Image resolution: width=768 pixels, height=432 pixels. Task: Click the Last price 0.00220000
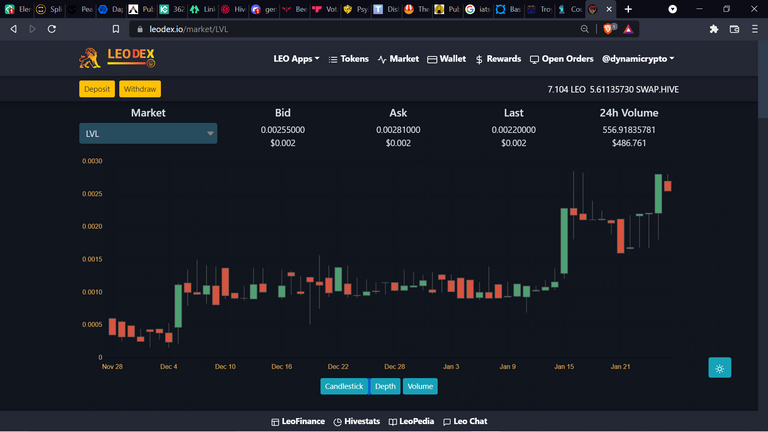[514, 130]
